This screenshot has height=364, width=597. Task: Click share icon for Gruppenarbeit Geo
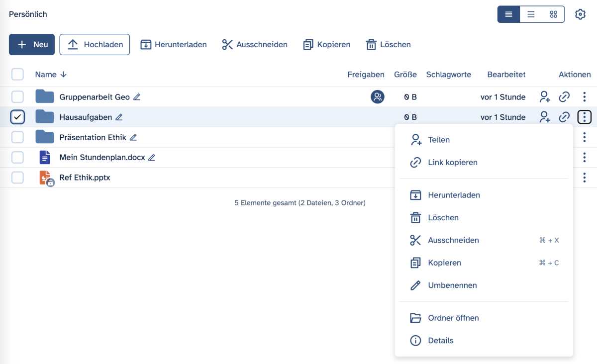pyautogui.click(x=545, y=97)
